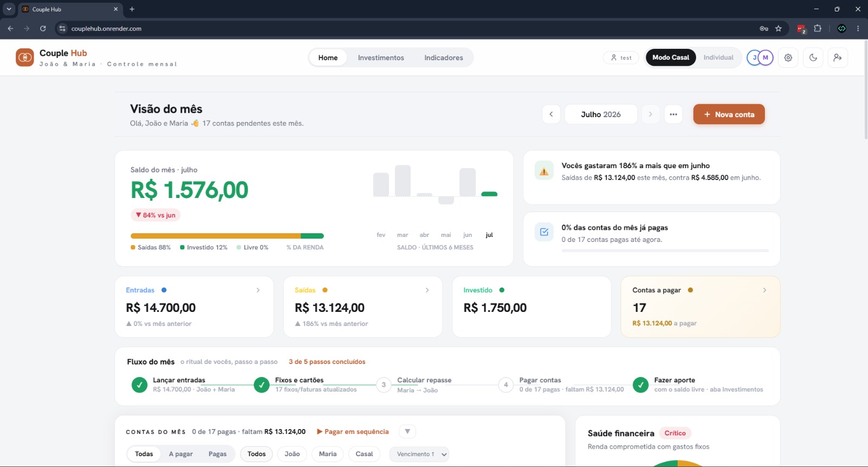The height and width of the screenshot is (467, 868).
Task: Filter bills by A pagar
Action: 181,454
